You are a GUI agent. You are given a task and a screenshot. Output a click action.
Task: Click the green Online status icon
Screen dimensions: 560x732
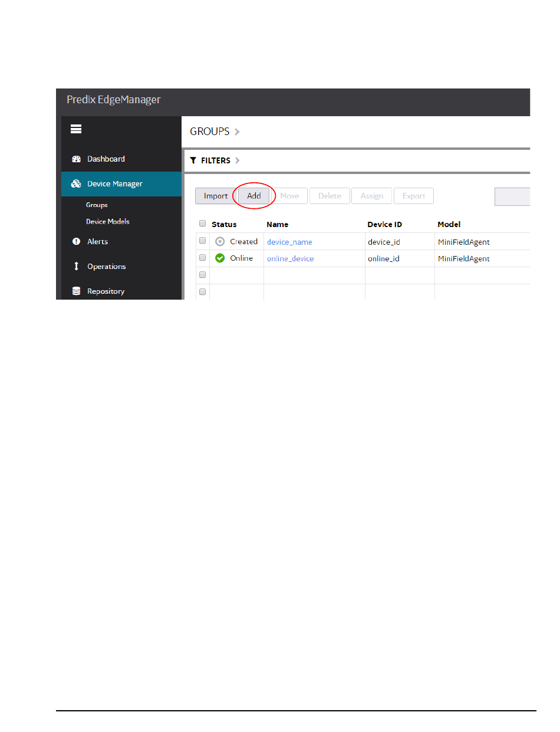(x=220, y=258)
